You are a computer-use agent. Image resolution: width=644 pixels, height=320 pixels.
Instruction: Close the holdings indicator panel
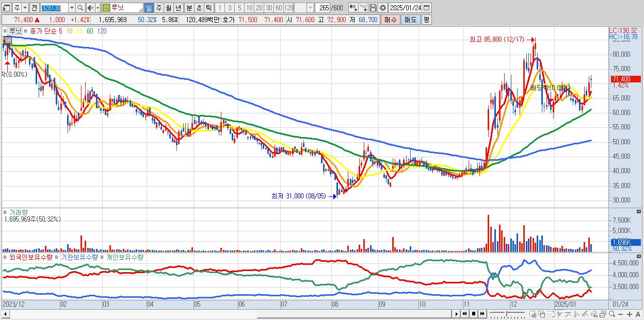640,256
